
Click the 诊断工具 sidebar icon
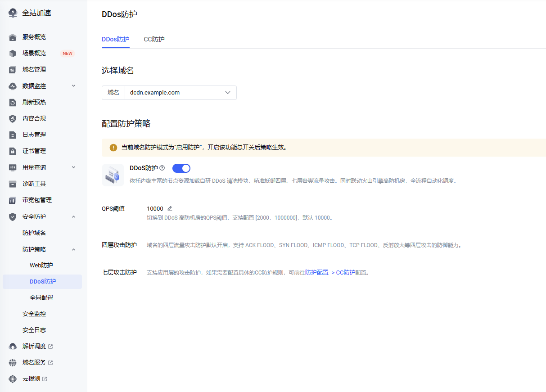coord(13,184)
